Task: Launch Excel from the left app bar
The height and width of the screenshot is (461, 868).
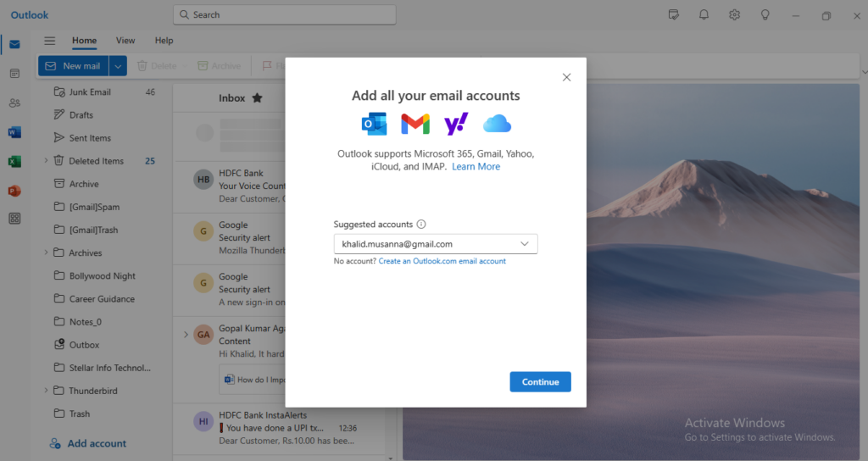Action: coord(15,162)
